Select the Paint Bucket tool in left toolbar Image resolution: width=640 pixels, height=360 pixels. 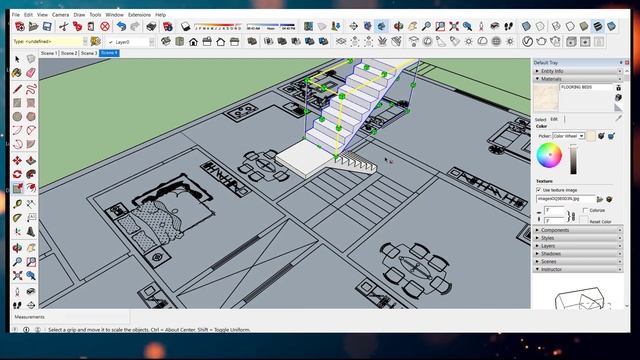[x=17, y=73]
